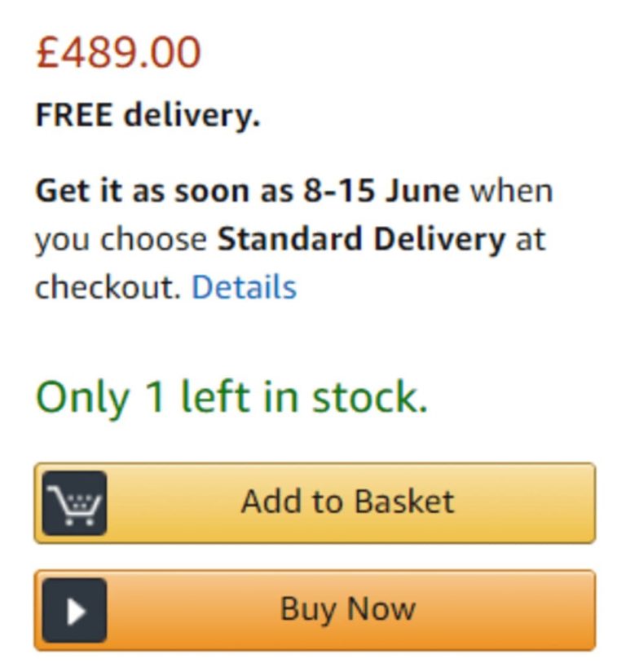Click the word "delivery." after FREE

[x=192, y=116]
